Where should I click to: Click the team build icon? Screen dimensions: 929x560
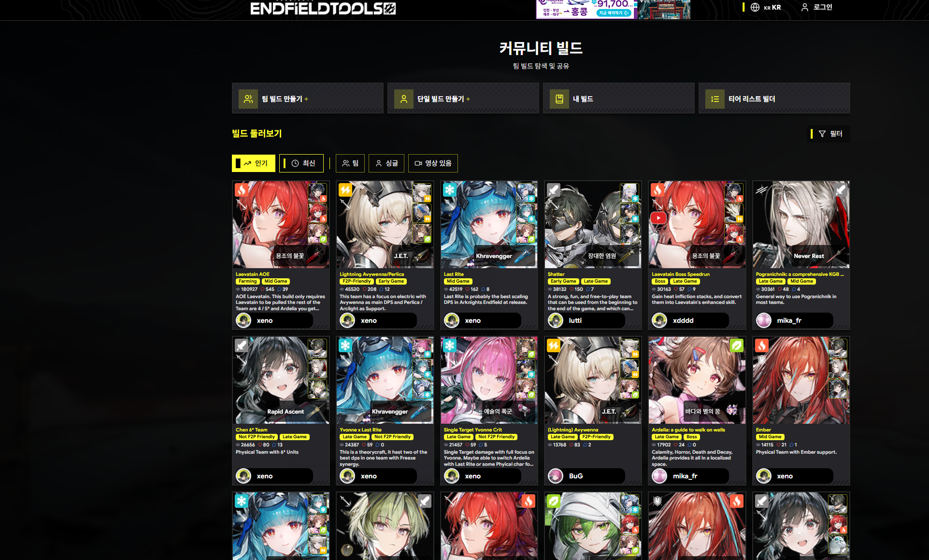point(248,99)
